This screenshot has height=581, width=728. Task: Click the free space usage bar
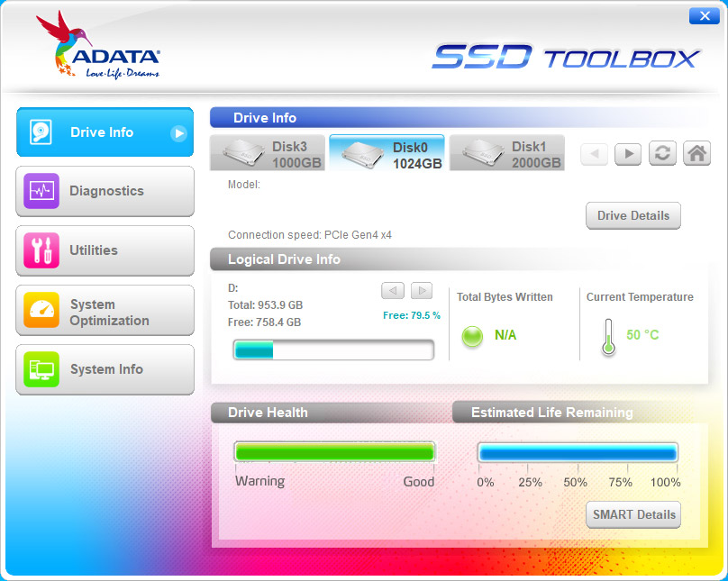point(334,350)
